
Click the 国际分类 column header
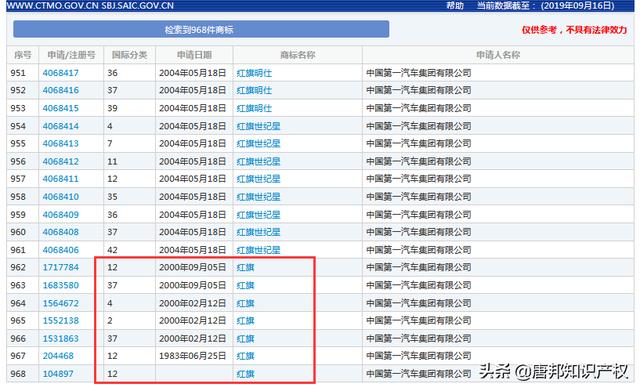point(129,55)
